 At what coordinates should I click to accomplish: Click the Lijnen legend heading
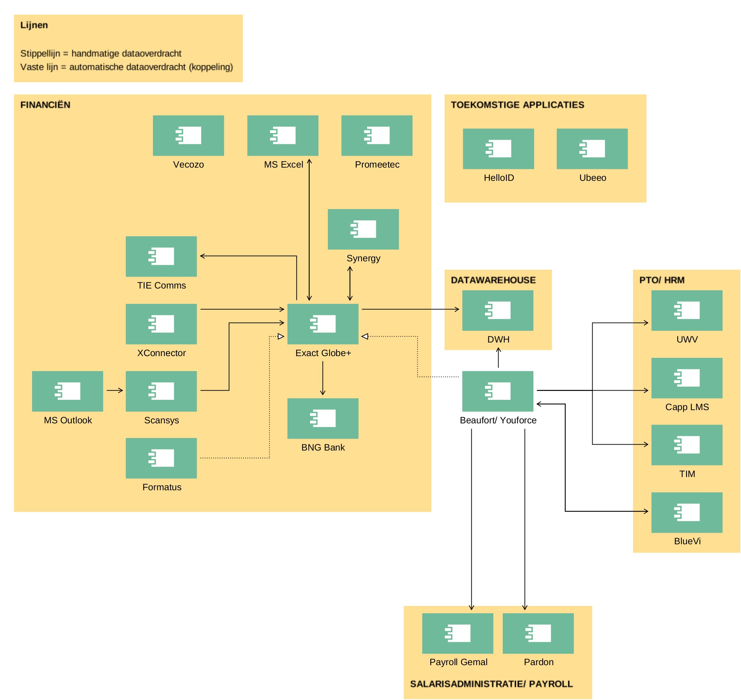click(34, 25)
